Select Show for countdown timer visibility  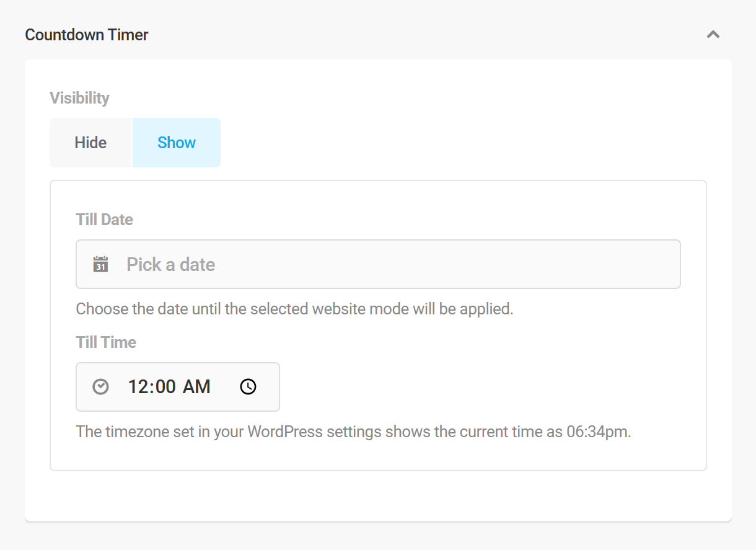point(176,142)
